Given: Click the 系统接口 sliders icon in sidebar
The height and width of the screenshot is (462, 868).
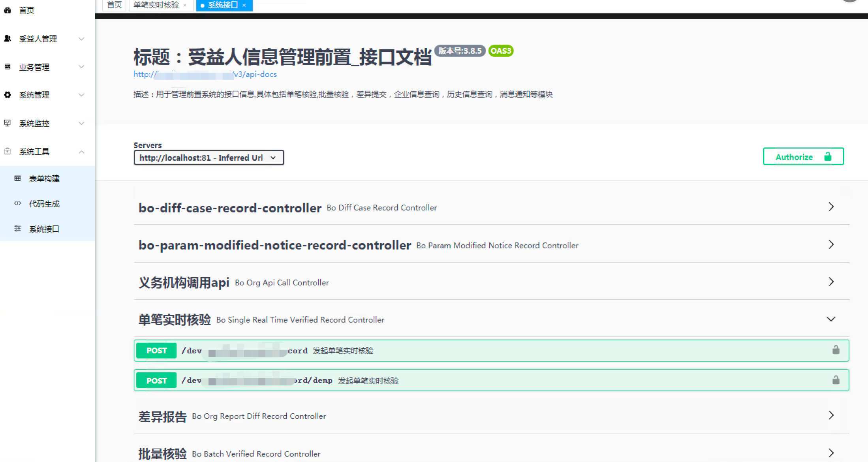Looking at the screenshot, I should pyautogui.click(x=17, y=229).
